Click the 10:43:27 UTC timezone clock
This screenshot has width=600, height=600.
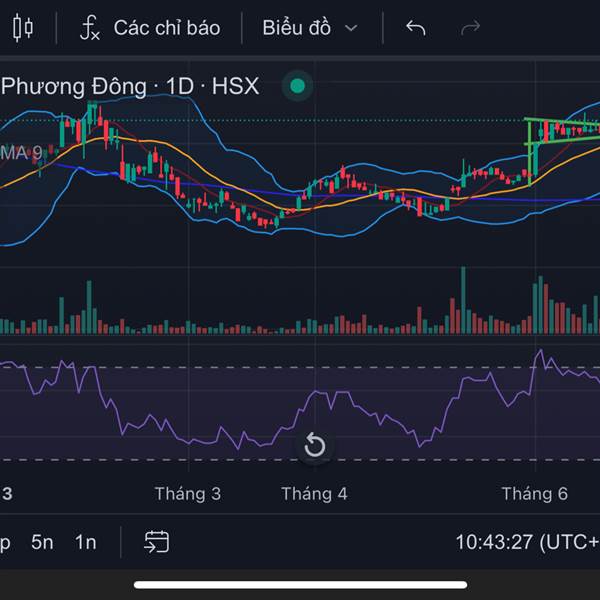(528, 542)
